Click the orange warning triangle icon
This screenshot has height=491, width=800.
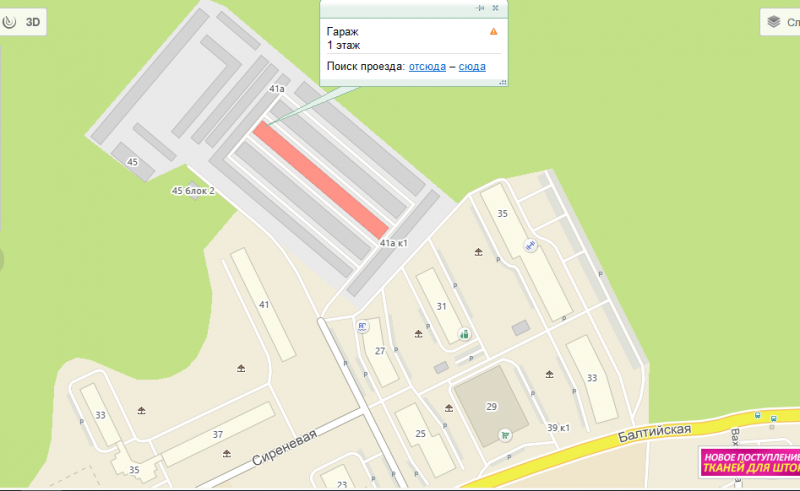493,32
